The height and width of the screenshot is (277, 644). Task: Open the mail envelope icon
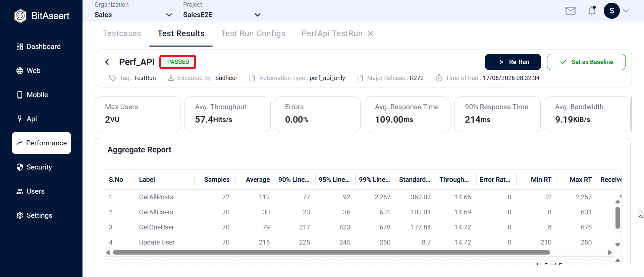(570, 11)
